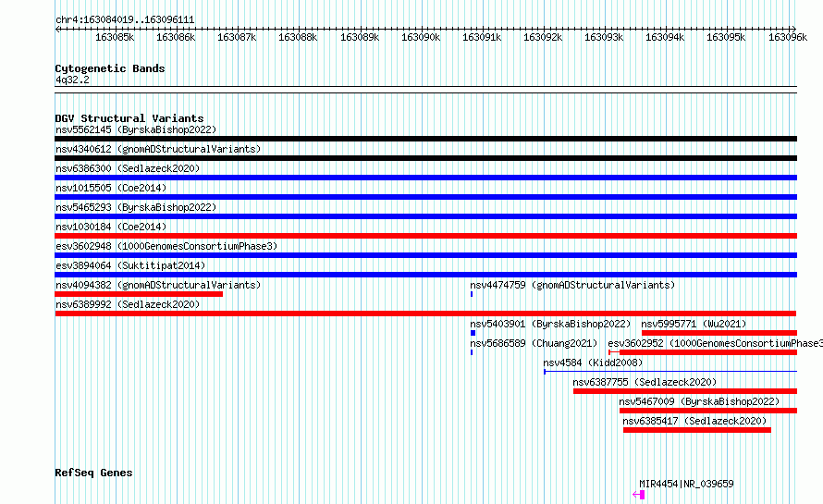Viewport: 823px width, 504px height.
Task: Open esv3894064 (Suktitipat2014) label
Action: pyautogui.click(x=130, y=265)
